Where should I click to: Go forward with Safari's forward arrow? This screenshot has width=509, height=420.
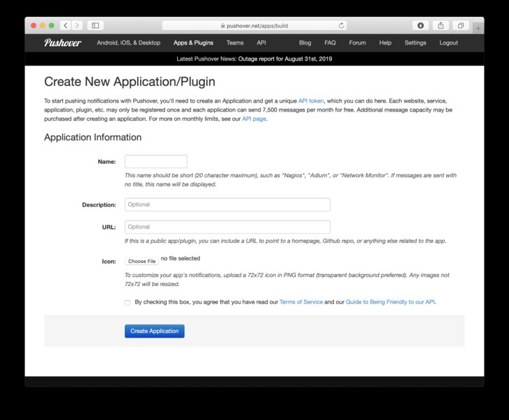[77, 25]
